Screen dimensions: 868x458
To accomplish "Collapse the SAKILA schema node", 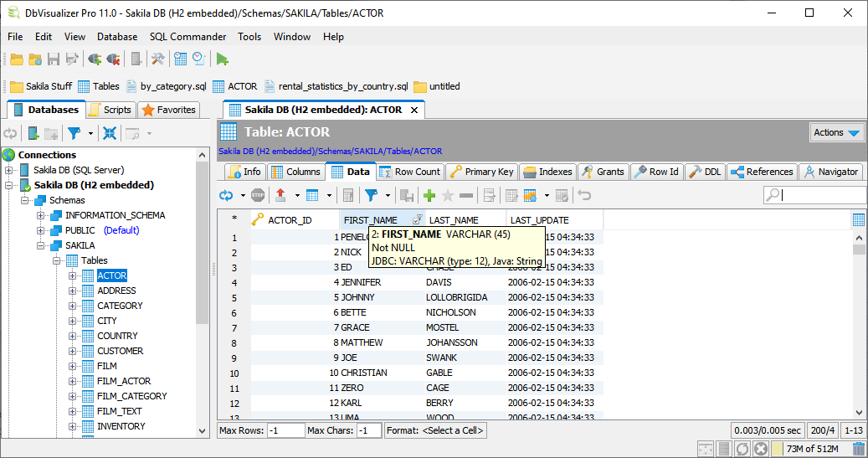I will click(40, 245).
